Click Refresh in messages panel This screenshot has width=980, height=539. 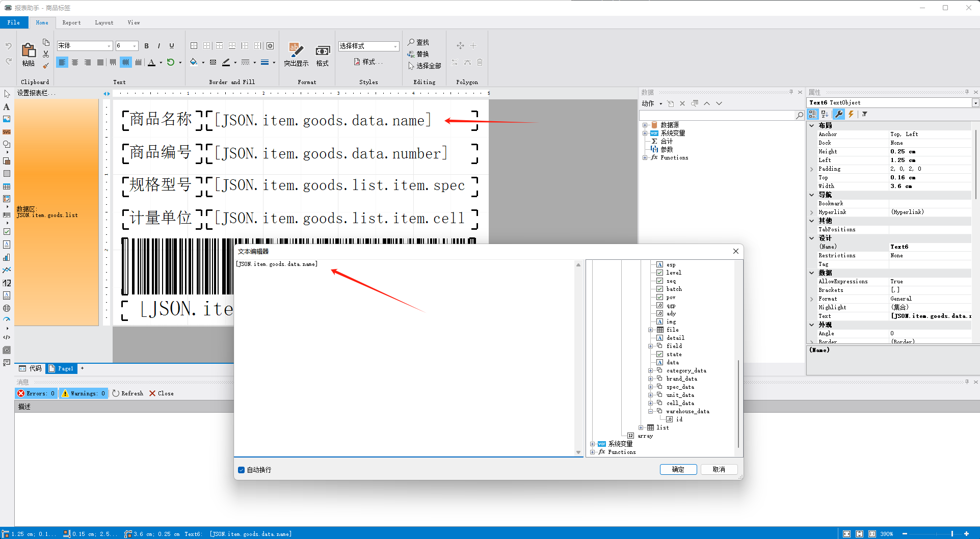(x=128, y=393)
